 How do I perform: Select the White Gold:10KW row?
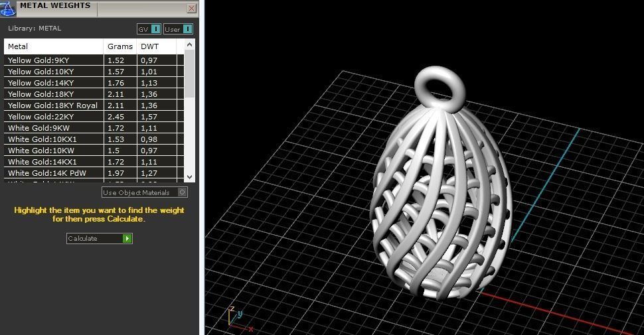click(94, 151)
